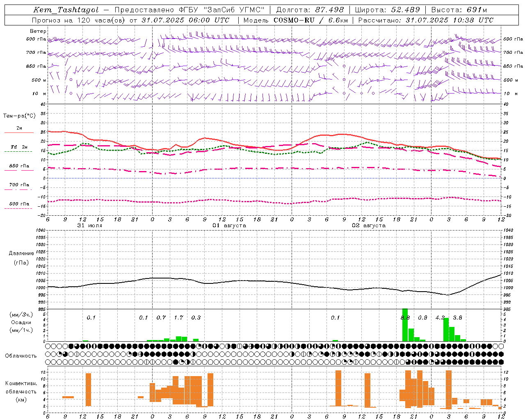Click the 0.9 precipitation total
The height and width of the screenshot is (420, 525).
(422, 318)
